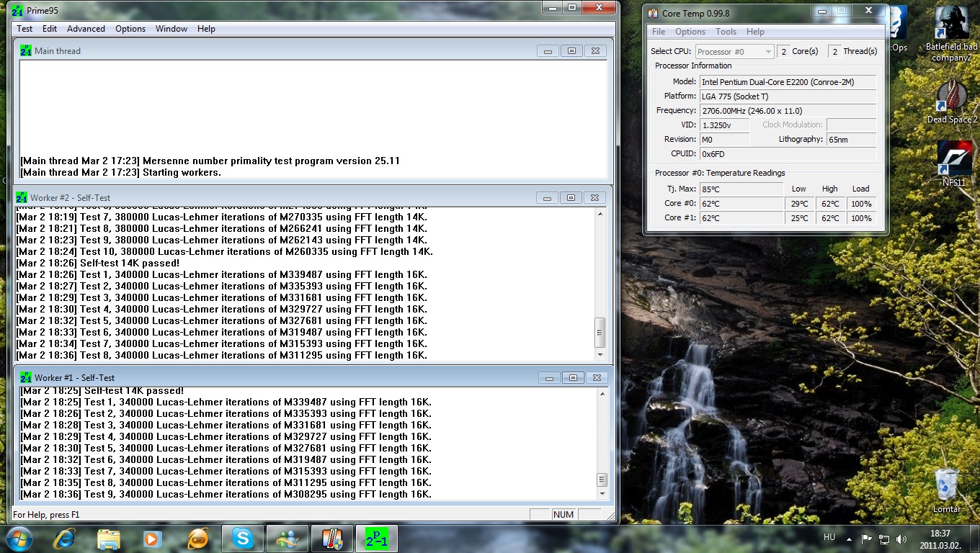Open the Dead Space 2 desktop shortcut
The height and width of the screenshot is (553, 980).
pyautogui.click(x=952, y=101)
